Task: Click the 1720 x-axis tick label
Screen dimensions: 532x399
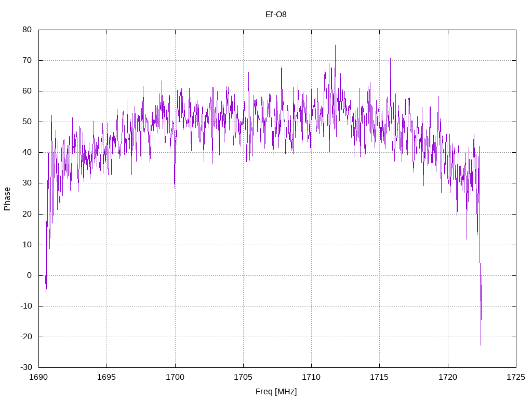Action: (448, 377)
